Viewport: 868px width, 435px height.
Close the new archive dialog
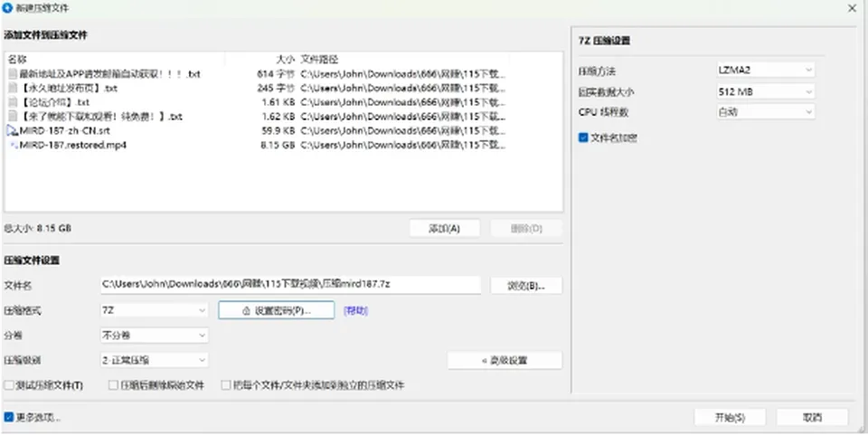pyautogui.click(x=852, y=8)
